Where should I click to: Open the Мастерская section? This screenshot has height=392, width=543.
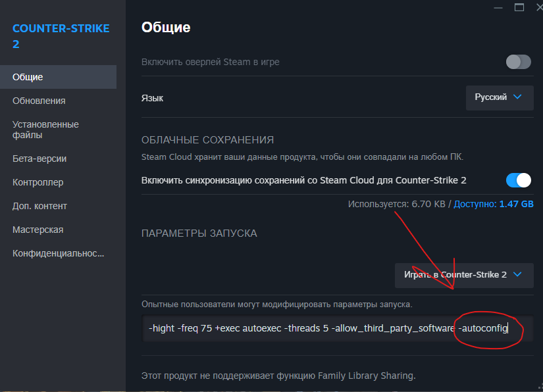pos(38,230)
